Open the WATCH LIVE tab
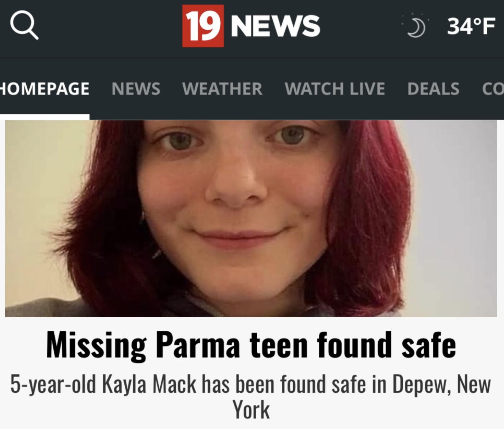504x429 pixels. [x=335, y=89]
